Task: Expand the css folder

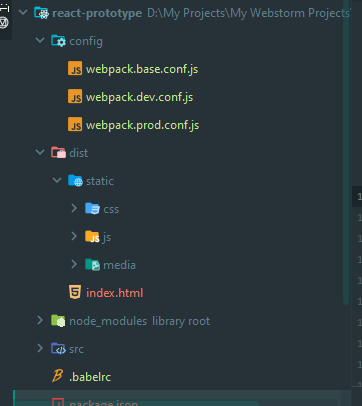Action: click(74, 208)
